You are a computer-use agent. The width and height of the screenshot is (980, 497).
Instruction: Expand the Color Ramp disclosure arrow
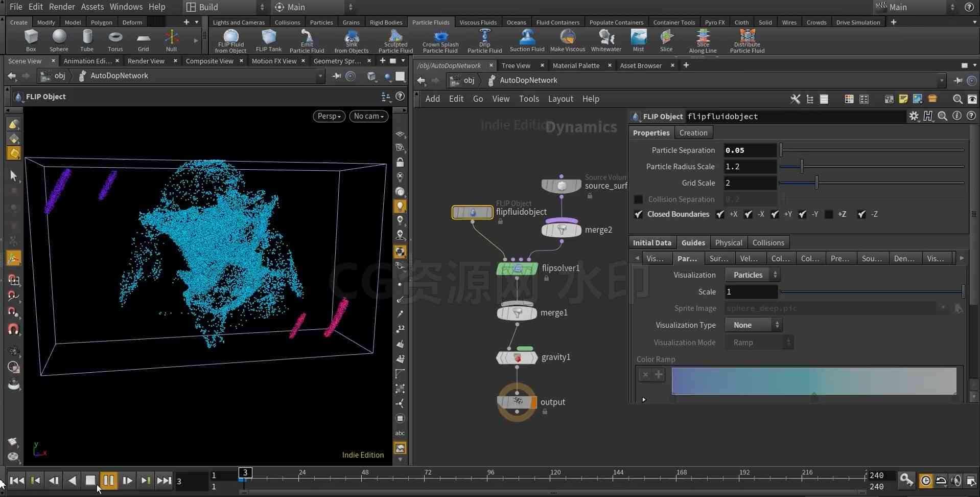click(x=644, y=399)
